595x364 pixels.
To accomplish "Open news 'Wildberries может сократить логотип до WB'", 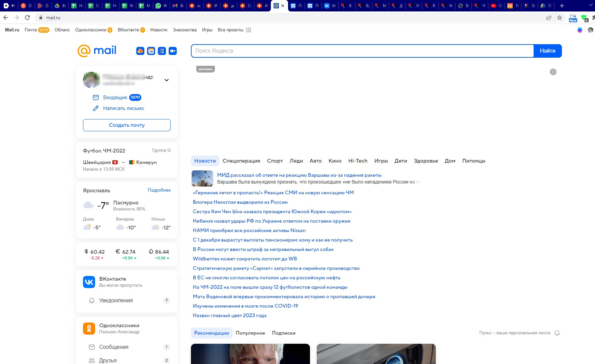I will [245, 259].
